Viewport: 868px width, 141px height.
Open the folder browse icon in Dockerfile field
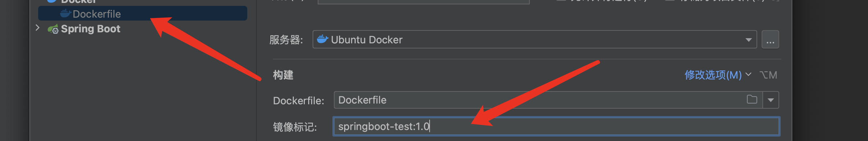point(752,100)
